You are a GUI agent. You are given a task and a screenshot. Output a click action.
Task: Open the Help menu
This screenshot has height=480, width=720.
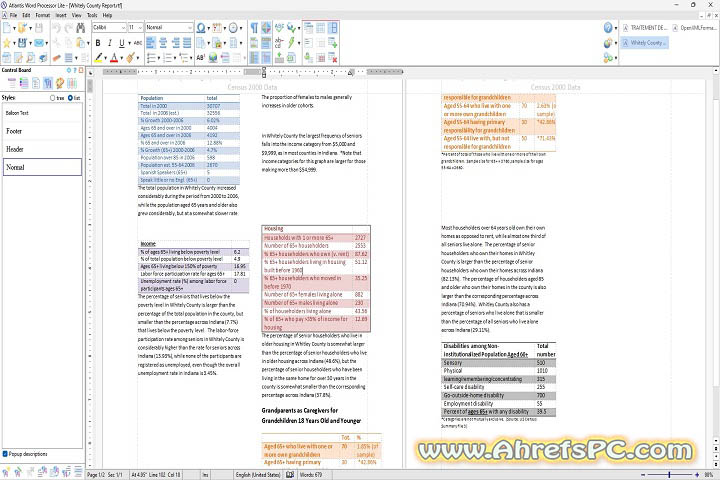click(107, 15)
